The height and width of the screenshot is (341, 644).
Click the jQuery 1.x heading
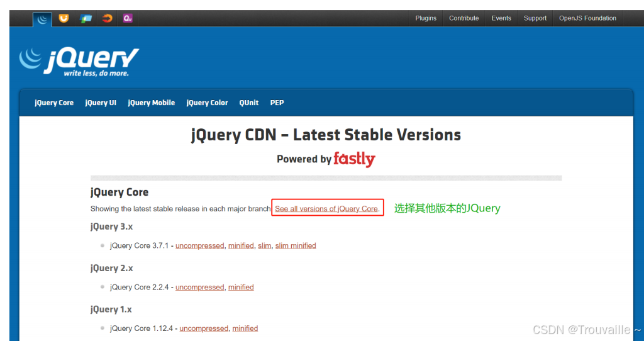[x=111, y=310]
